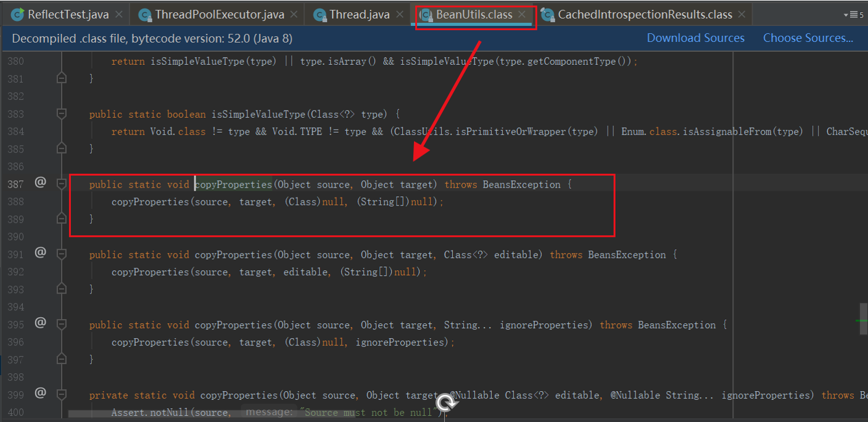Open the CachedIntrospectionResults.class tab
Viewport: 868px width, 422px height.
click(644, 14)
